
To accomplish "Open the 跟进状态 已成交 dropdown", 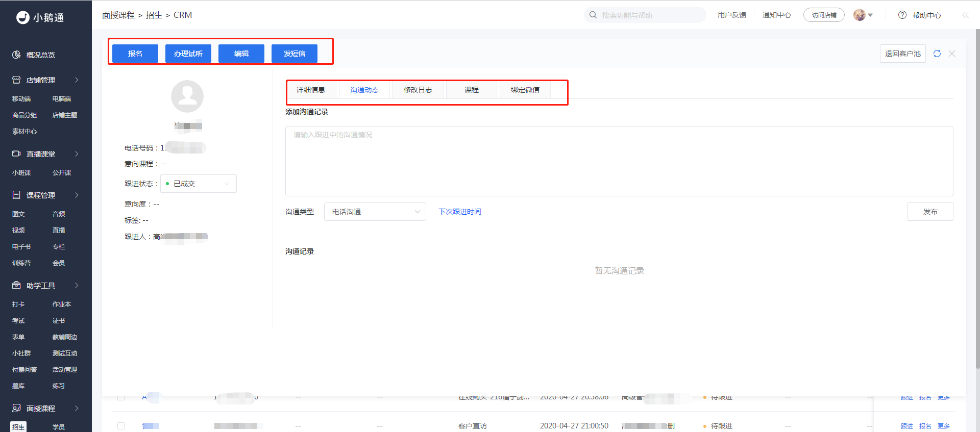I will tap(199, 184).
